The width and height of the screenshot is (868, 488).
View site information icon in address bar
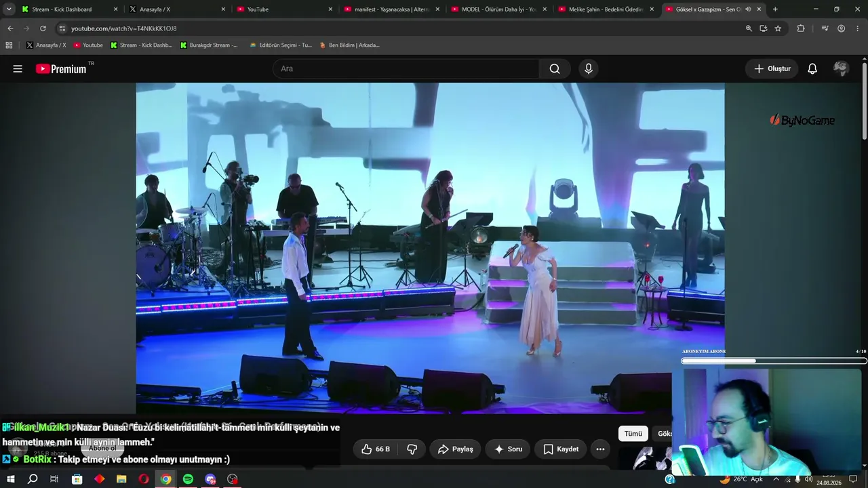pyautogui.click(x=62, y=28)
